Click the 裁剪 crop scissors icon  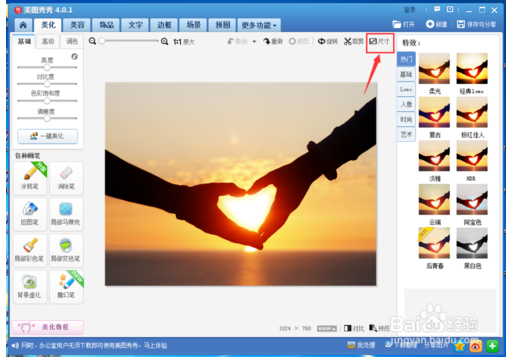click(x=348, y=41)
